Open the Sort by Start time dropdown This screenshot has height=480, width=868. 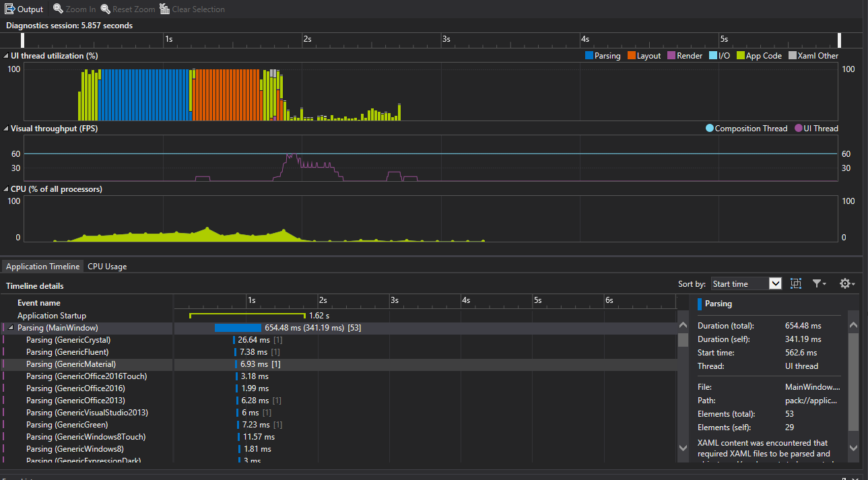click(x=775, y=284)
